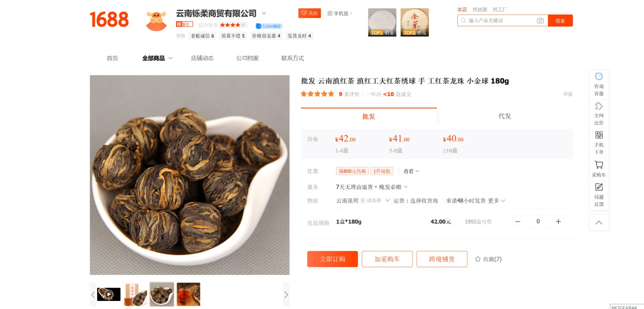
Task: Click the camera image search icon
Action: click(x=540, y=21)
